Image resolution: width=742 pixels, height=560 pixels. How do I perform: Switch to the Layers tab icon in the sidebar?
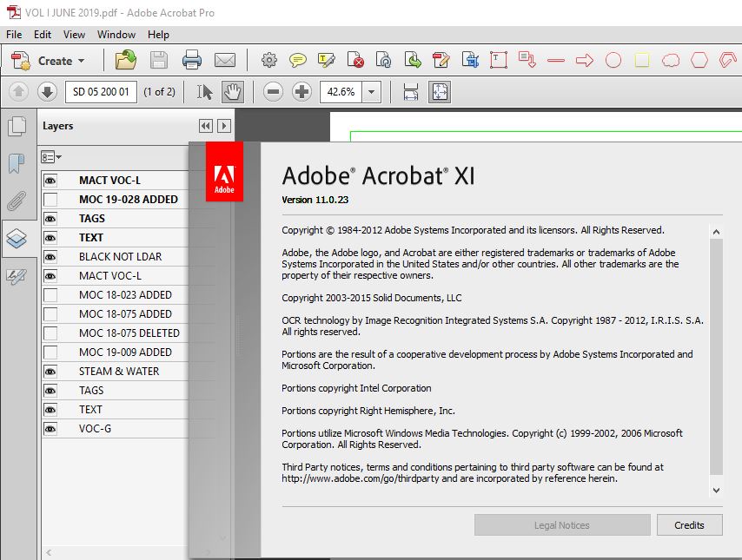click(17, 239)
